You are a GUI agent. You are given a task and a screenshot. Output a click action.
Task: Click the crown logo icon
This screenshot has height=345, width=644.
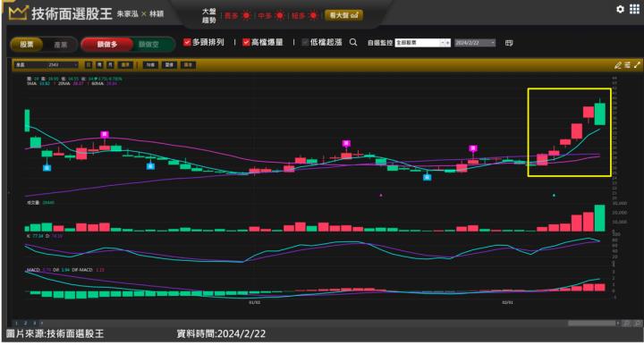(x=18, y=13)
